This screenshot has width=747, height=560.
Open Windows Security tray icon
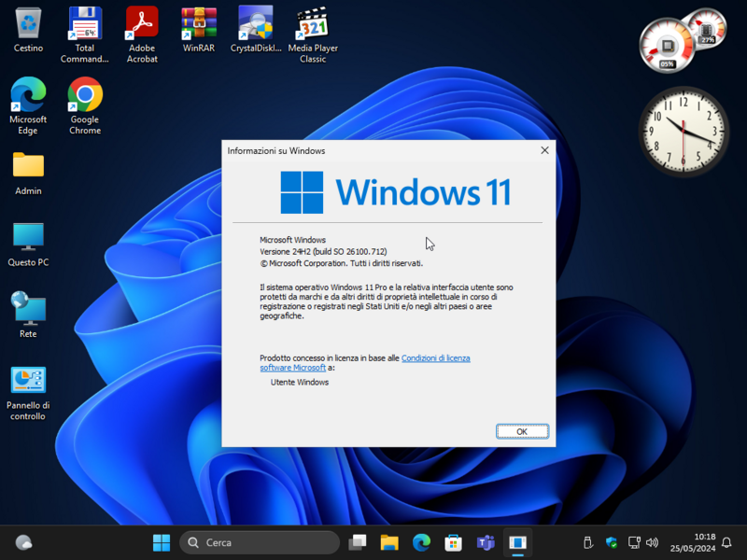click(x=612, y=542)
